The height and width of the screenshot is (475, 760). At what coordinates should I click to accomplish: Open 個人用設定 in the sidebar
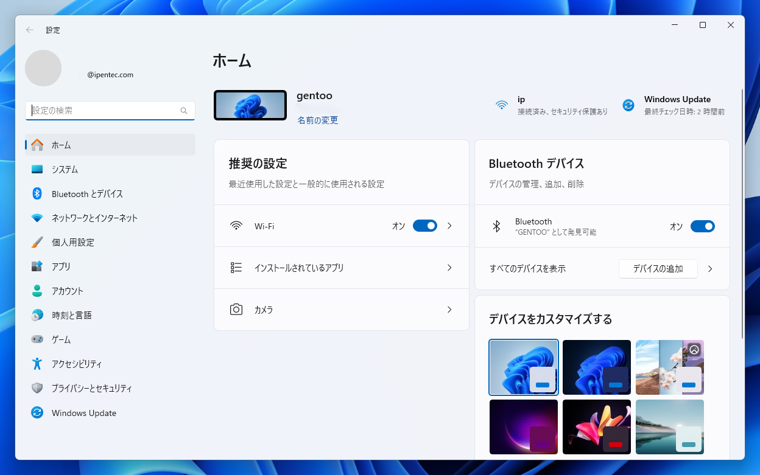(x=110, y=242)
